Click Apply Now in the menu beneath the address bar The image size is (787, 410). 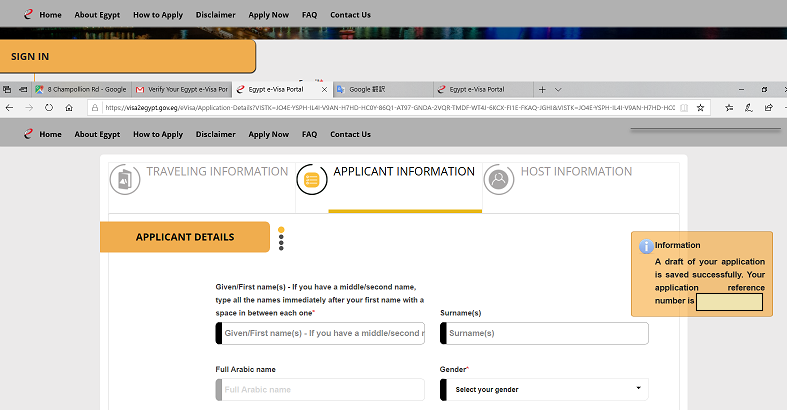pos(269,134)
